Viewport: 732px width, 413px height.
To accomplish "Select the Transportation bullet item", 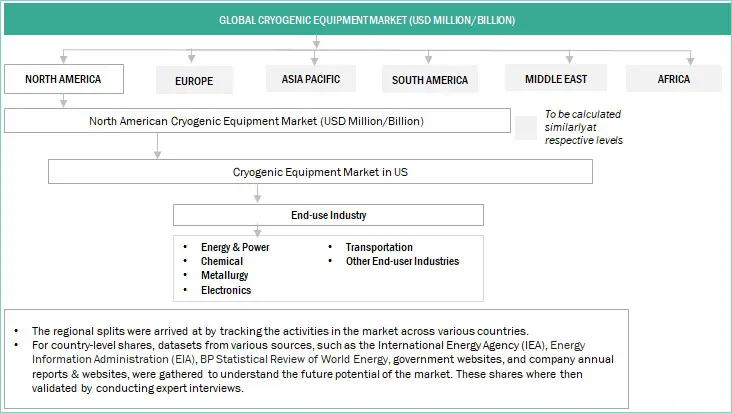I will pyautogui.click(x=379, y=247).
